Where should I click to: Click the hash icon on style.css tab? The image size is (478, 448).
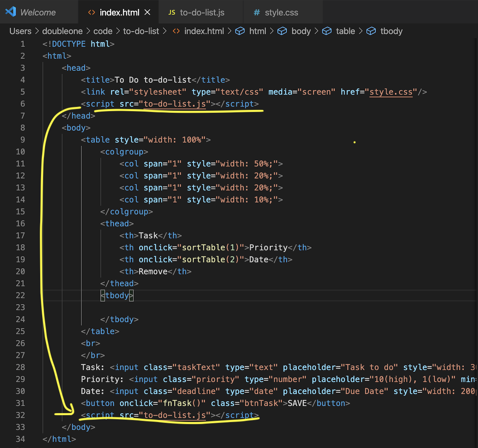(257, 12)
